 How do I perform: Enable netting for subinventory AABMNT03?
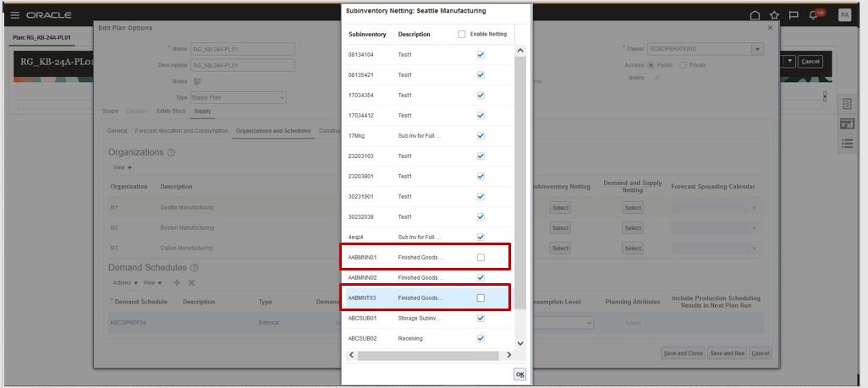(481, 298)
